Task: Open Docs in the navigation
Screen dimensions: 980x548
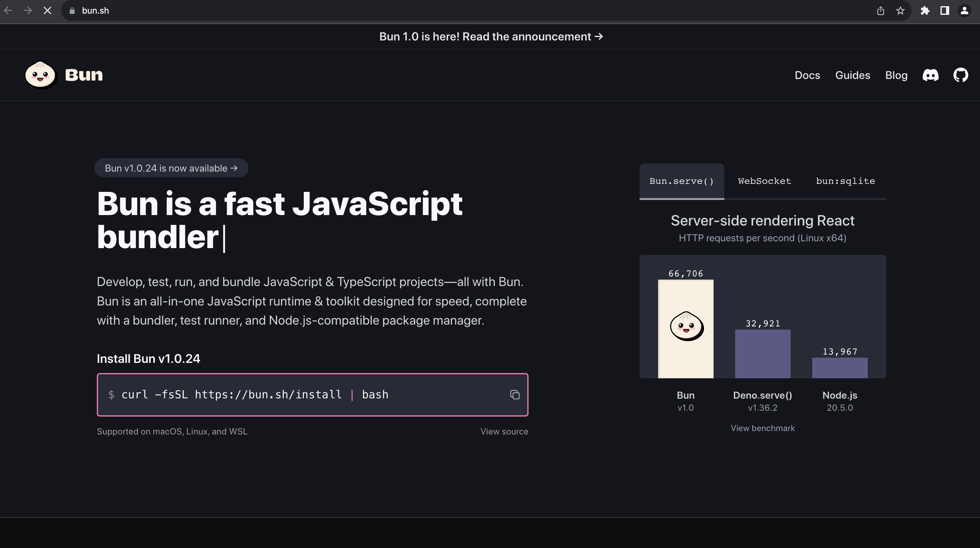Action: (807, 75)
